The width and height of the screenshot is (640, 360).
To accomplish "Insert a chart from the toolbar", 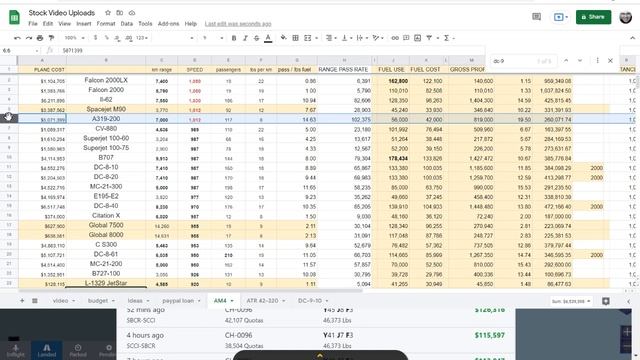I will click(x=417, y=38).
